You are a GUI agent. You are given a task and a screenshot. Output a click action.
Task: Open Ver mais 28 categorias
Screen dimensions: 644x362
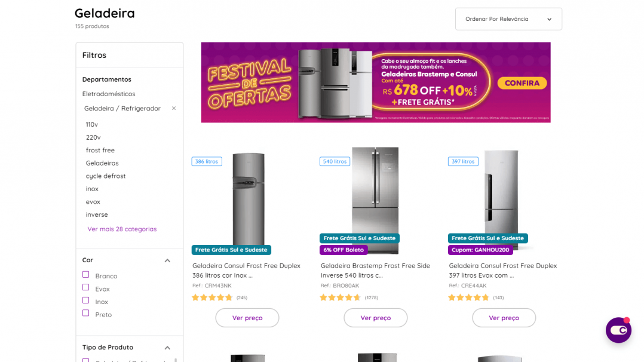(x=121, y=229)
